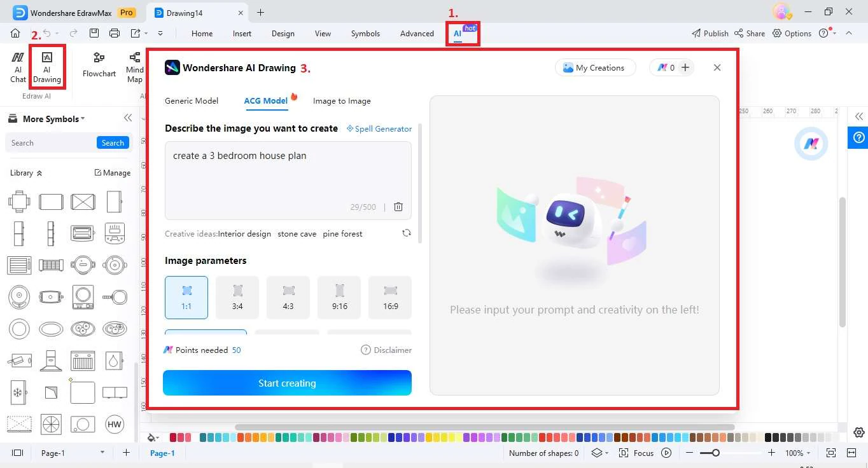
Task: Collapse the right side panel
Action: [859, 116]
